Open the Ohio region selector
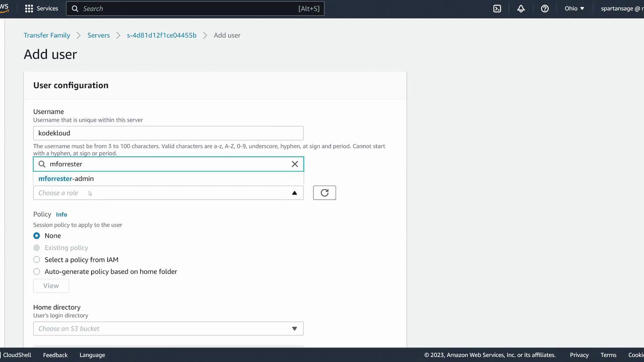Viewport: 644px width, 362px height. (574, 9)
